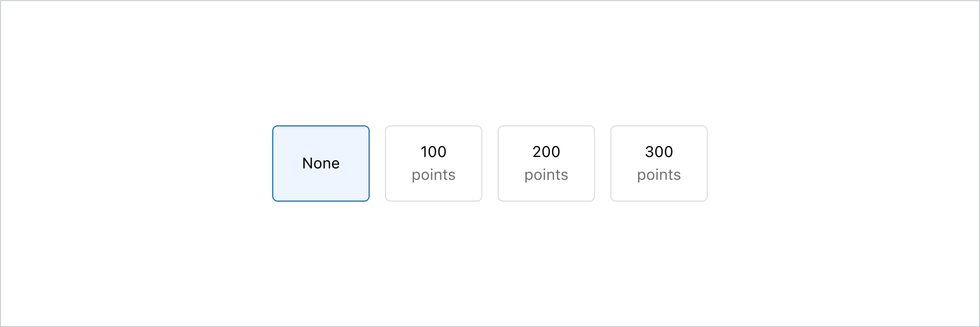Switch selection to the 100 points tile
The image size is (980, 327).
click(433, 163)
